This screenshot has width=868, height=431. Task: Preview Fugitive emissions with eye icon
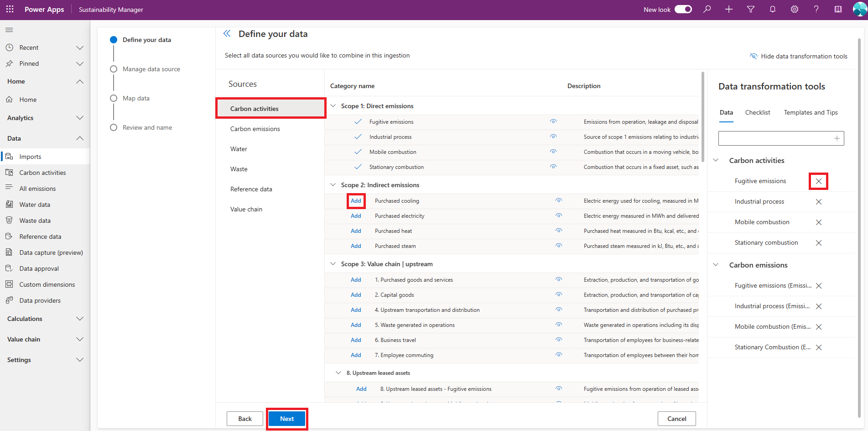tap(553, 121)
